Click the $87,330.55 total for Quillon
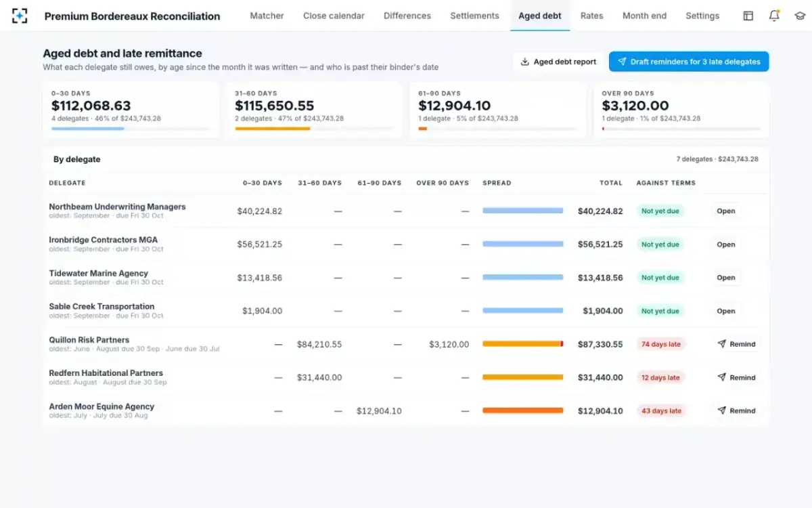The image size is (812, 508). pos(600,344)
